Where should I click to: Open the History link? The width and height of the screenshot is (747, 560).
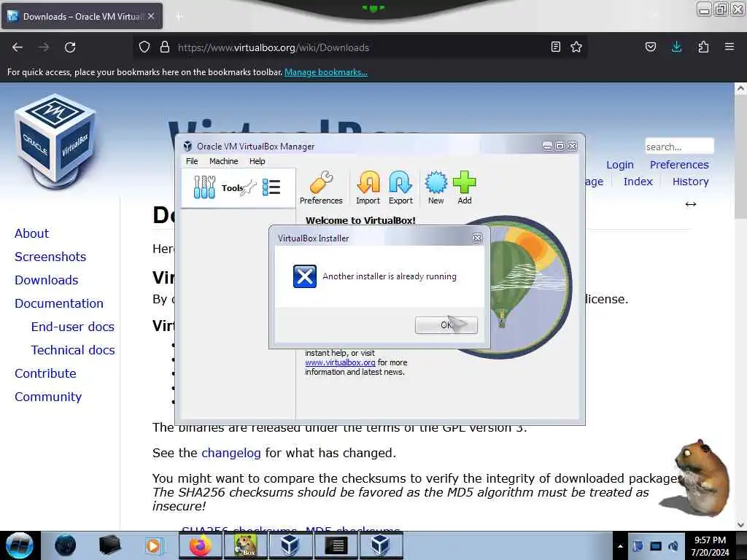[x=690, y=182]
